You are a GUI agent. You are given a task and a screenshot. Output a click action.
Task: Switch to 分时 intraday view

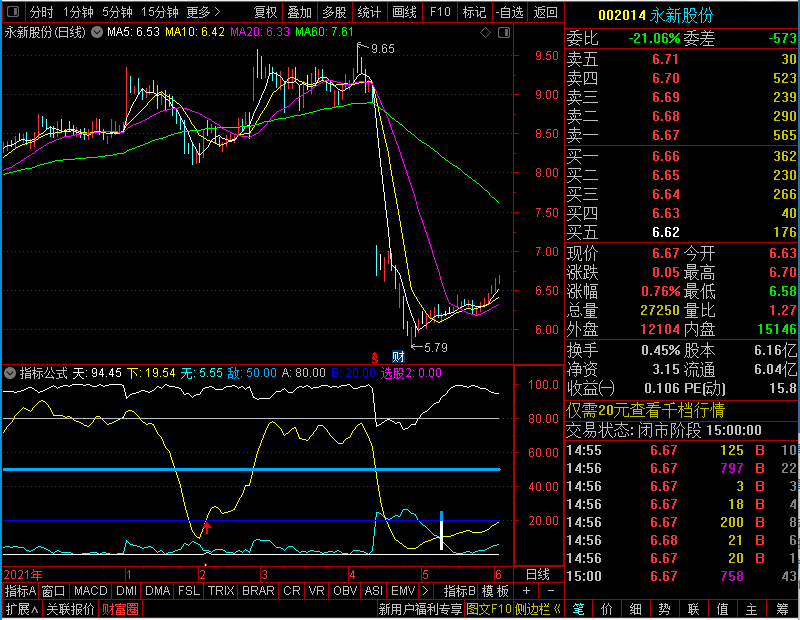41,12
